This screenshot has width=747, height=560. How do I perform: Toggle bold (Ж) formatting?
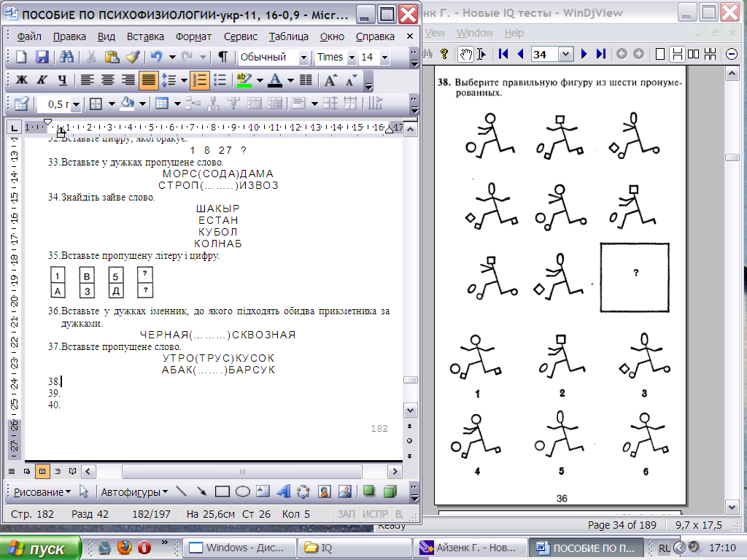21,80
